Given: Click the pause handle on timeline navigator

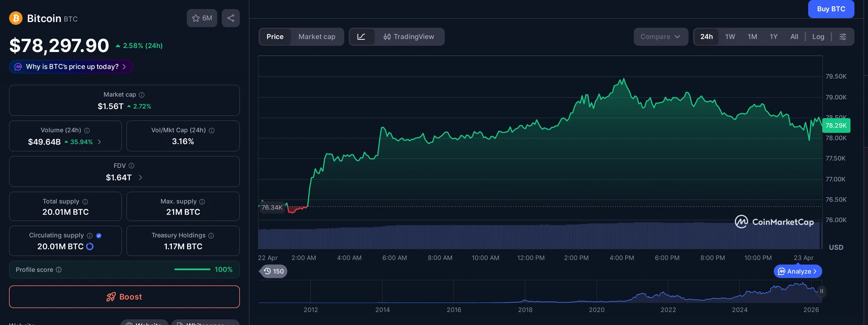Looking at the screenshot, I should coord(821,291).
